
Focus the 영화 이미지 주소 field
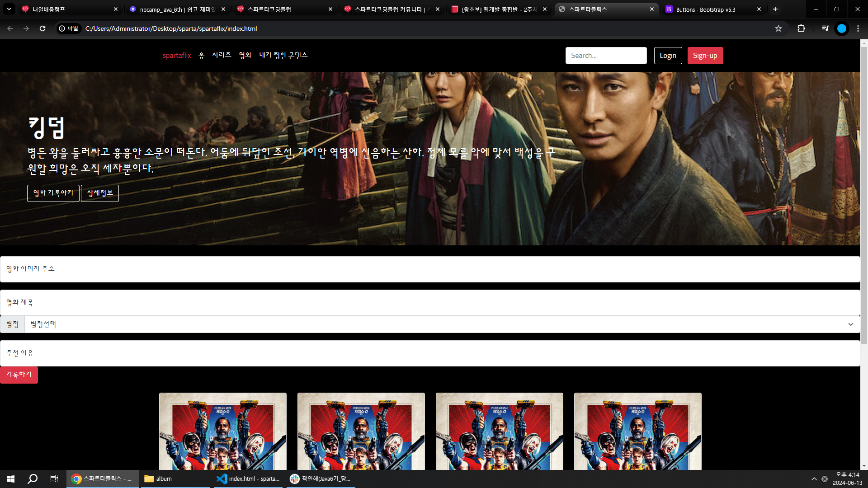[x=430, y=269]
